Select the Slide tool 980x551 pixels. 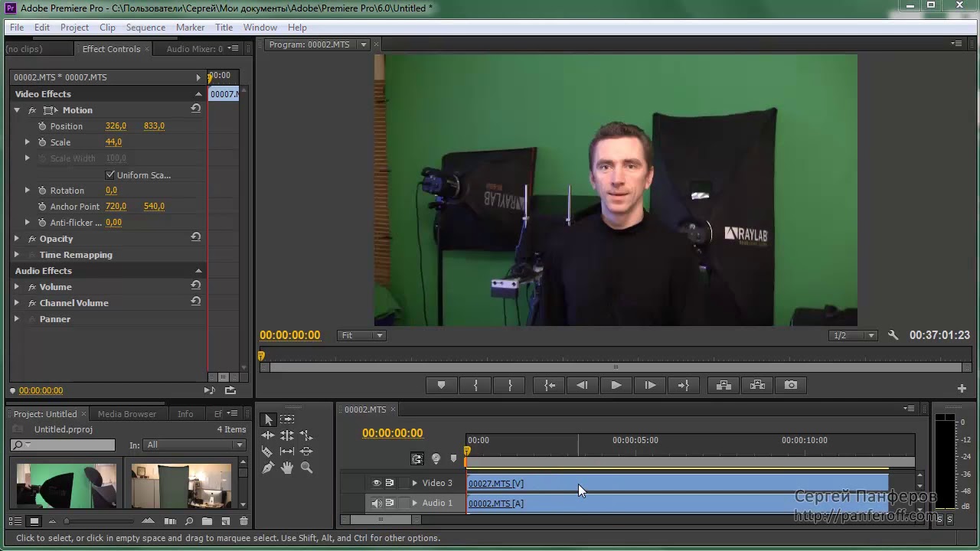pyautogui.click(x=306, y=452)
